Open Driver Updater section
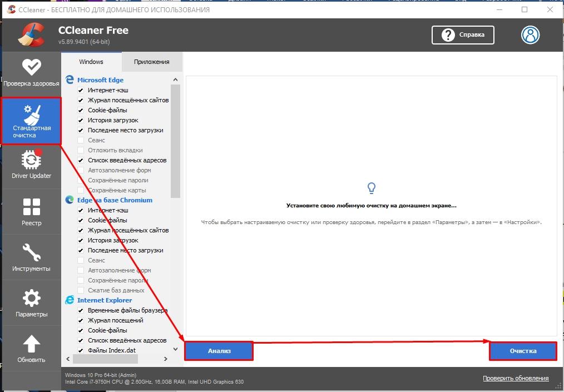The image size is (564, 392). pos(31,165)
